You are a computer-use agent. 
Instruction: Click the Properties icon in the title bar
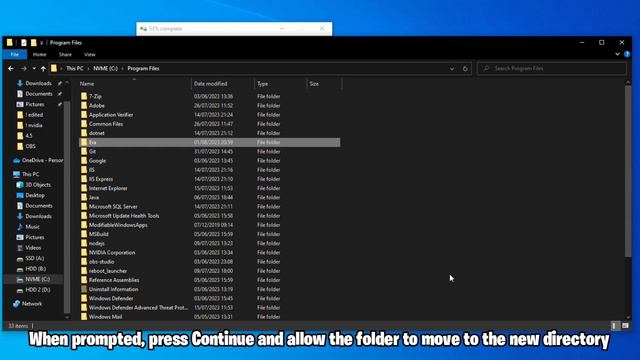[x=24, y=42]
